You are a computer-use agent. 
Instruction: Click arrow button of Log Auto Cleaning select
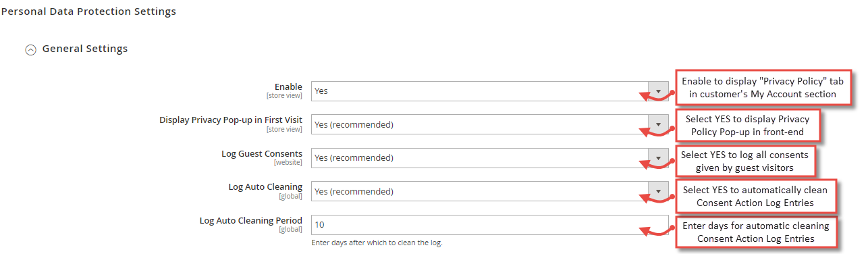pyautogui.click(x=658, y=191)
